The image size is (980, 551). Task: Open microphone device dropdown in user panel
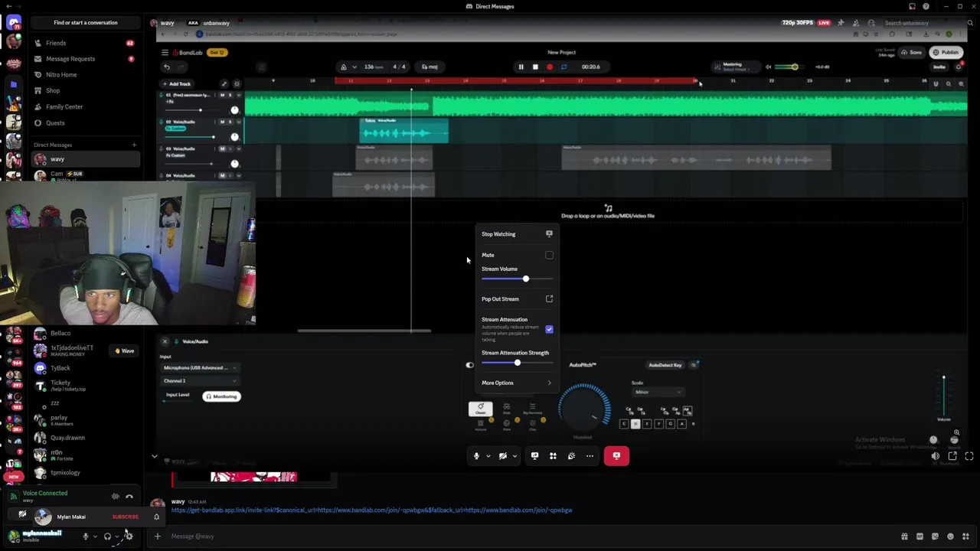click(95, 536)
